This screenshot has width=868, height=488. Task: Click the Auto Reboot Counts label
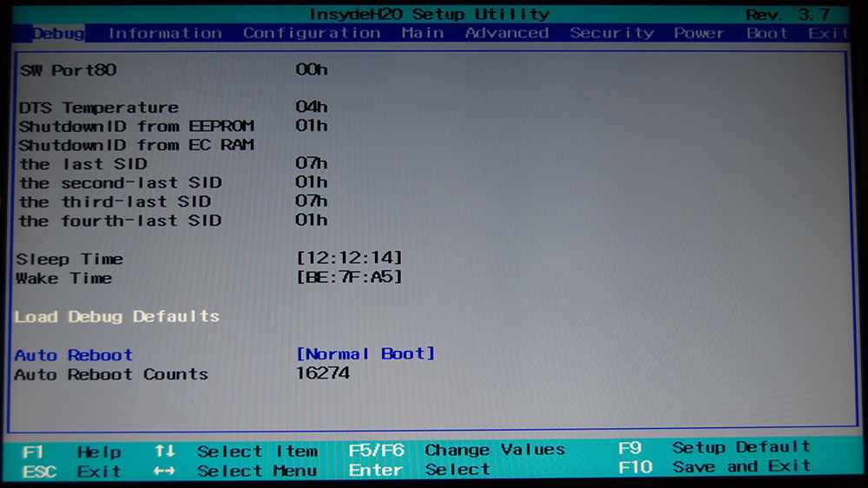[x=111, y=374]
